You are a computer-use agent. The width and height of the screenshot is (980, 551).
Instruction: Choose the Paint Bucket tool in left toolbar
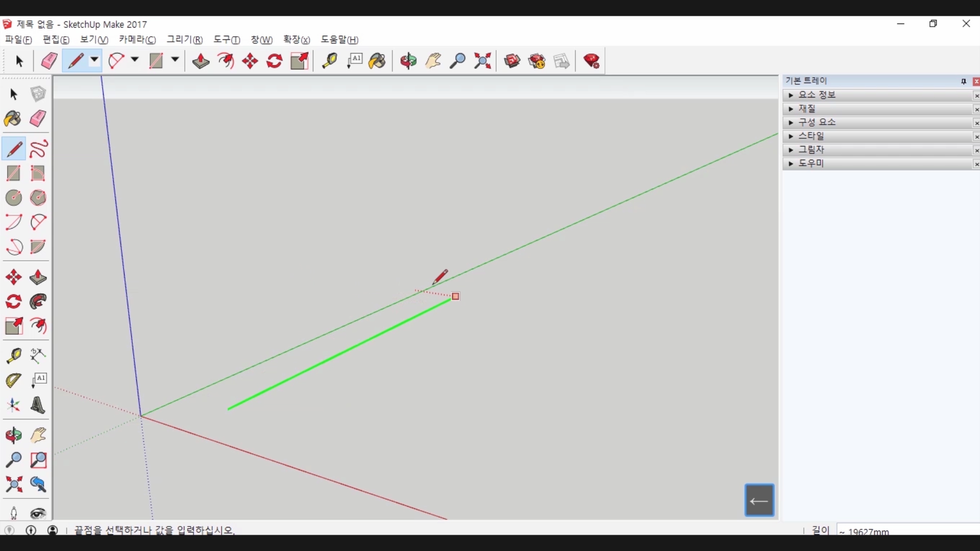tap(13, 119)
